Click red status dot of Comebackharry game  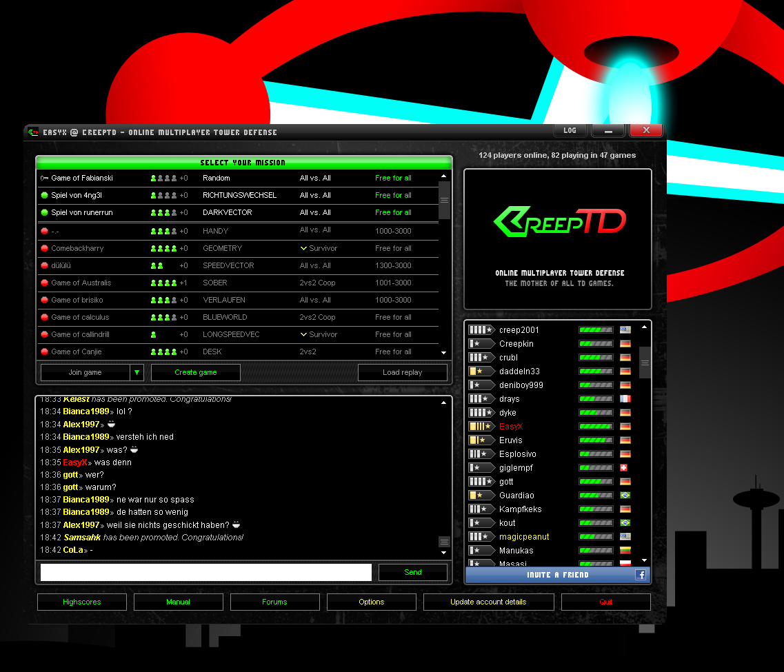click(x=45, y=248)
